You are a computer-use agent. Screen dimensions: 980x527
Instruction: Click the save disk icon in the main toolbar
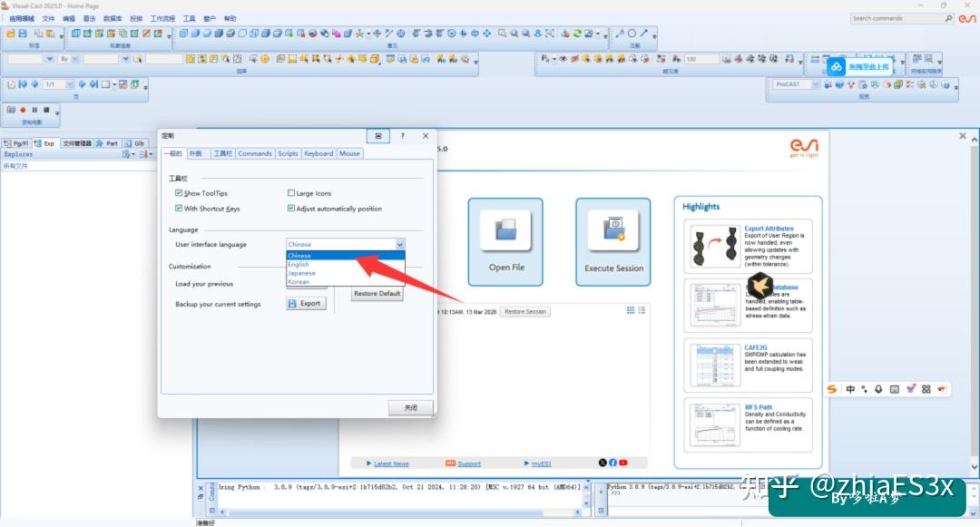(x=23, y=34)
